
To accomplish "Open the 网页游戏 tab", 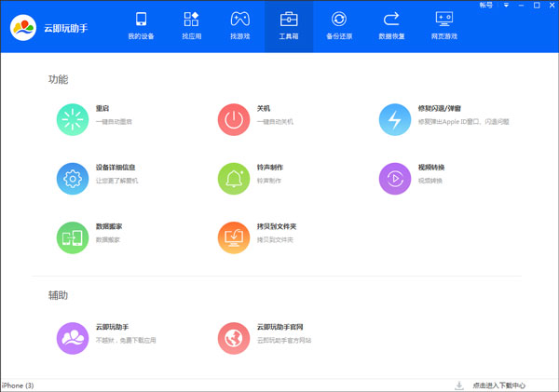I will tap(445, 26).
